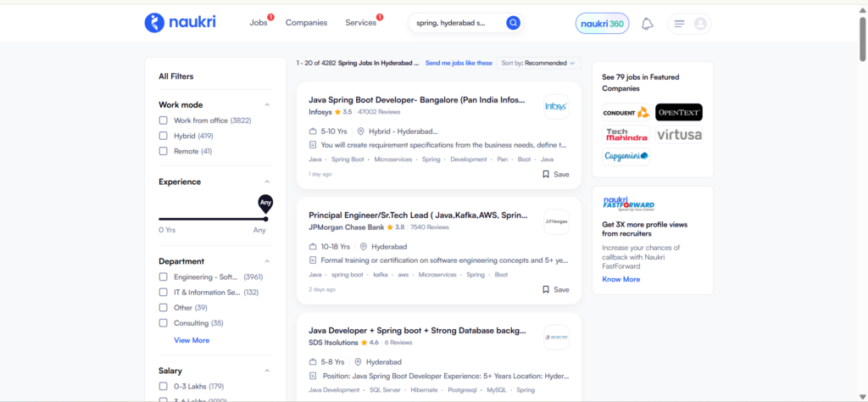Open Java Developer + Spring boot job title

[417, 331]
